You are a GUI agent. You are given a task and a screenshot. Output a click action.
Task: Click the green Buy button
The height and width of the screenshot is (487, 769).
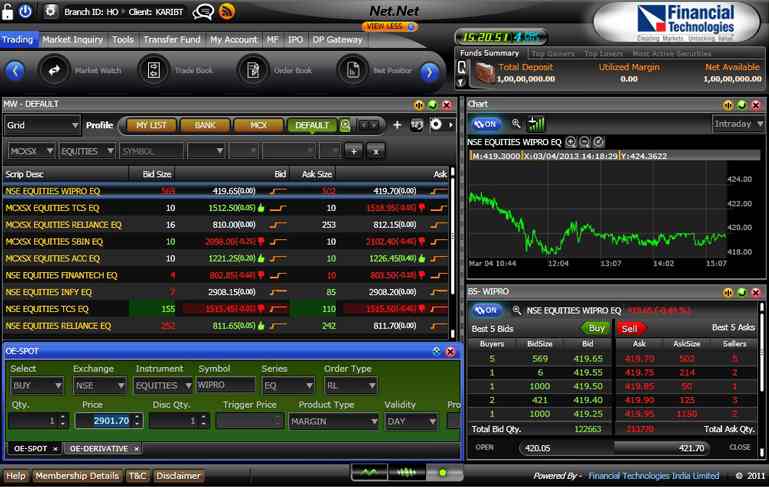coord(596,328)
